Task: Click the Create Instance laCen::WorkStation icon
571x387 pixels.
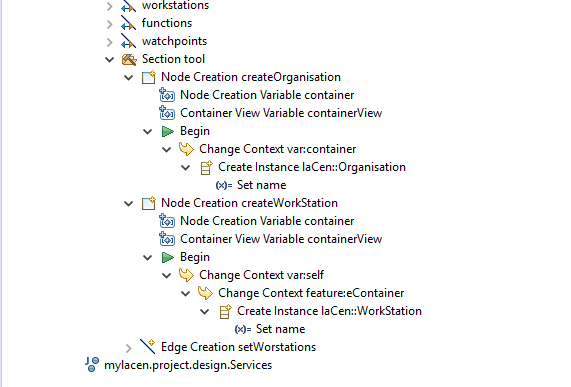Action: pos(225,311)
